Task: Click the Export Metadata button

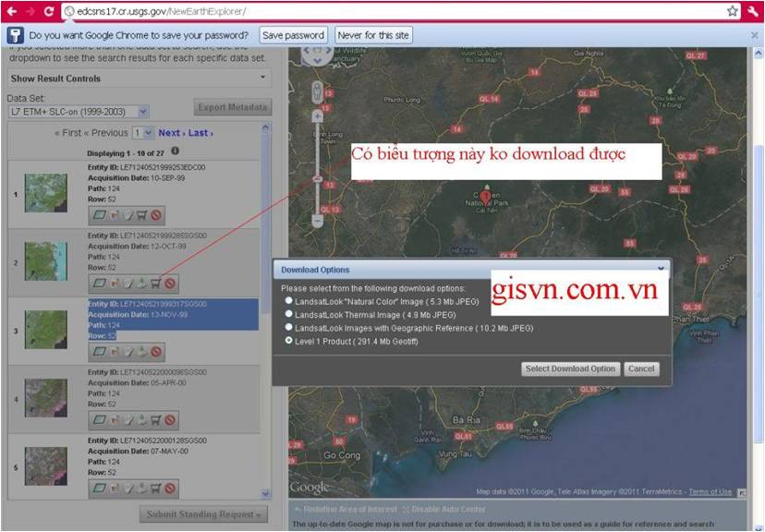Action: 233,107
